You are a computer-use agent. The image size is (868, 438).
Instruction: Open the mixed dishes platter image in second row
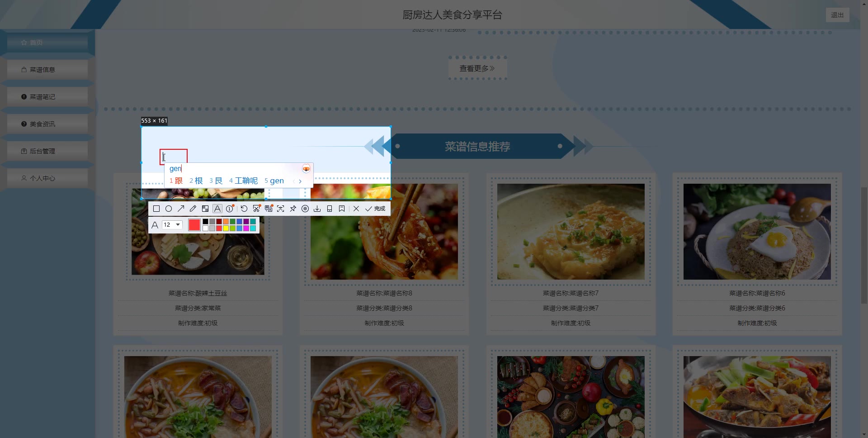coord(571,397)
